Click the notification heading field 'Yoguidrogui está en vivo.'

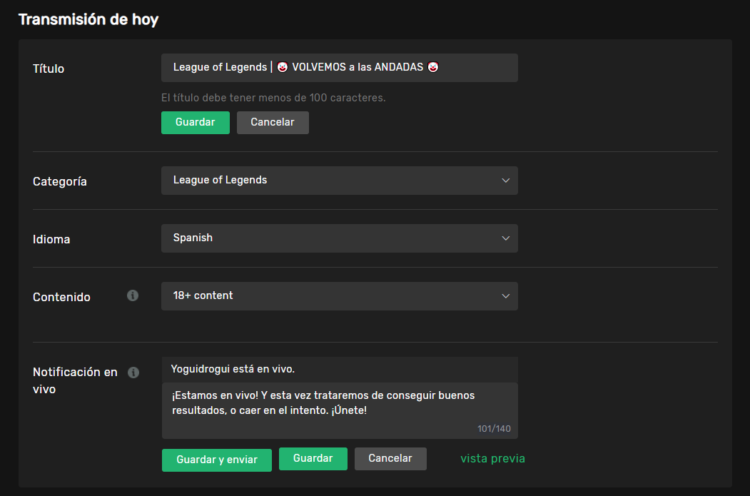339,369
